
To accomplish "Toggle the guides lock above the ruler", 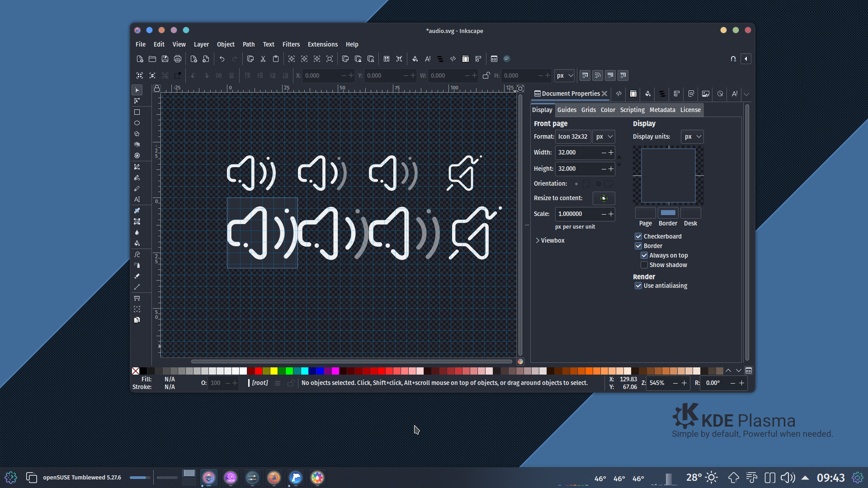I will [156, 88].
